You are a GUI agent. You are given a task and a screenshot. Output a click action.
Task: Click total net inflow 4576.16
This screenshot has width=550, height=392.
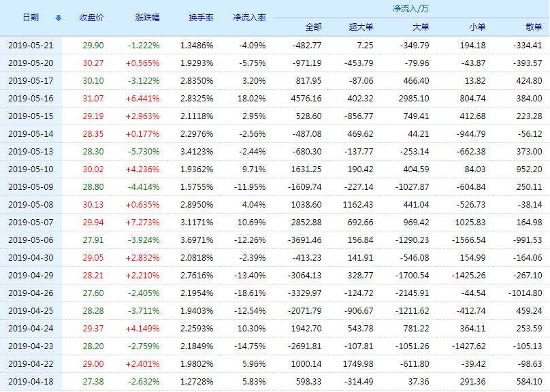(306, 99)
